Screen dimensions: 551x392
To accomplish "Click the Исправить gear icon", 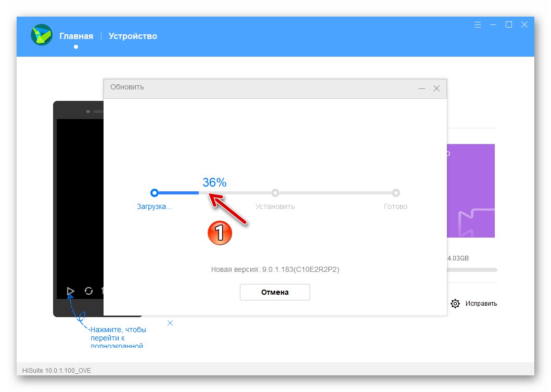I will (455, 304).
